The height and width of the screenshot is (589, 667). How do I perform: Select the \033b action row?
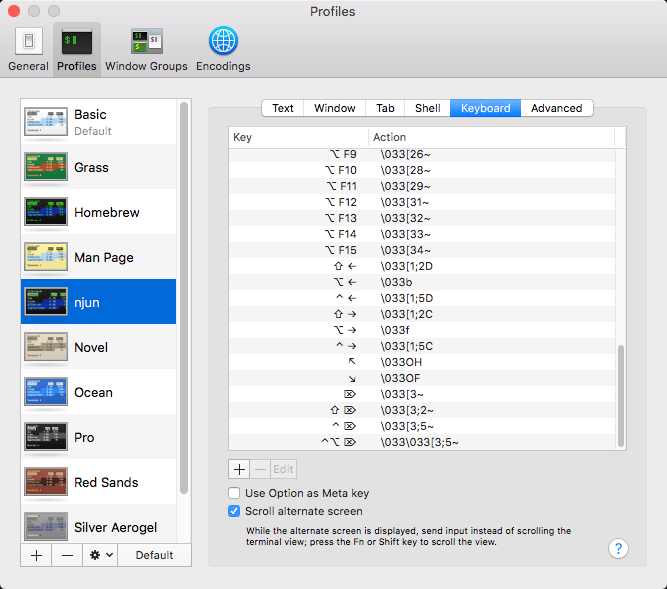point(422,282)
